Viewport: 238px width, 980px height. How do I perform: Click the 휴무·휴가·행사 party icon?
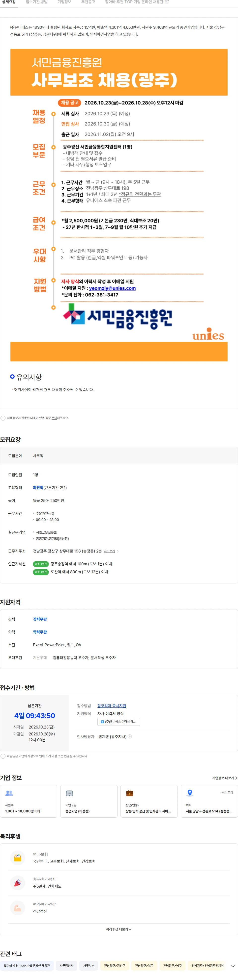click(x=18, y=883)
